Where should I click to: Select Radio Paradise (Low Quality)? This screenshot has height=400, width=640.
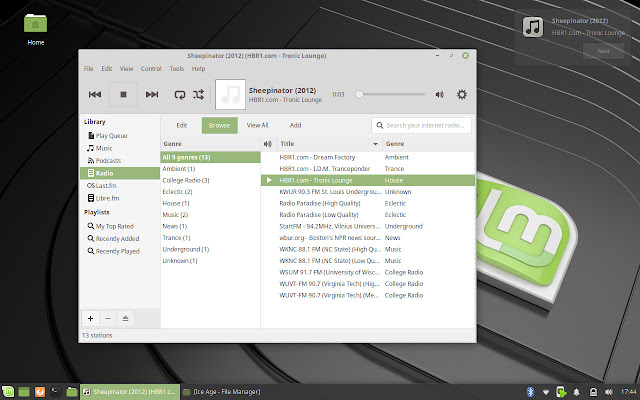[368, 214]
